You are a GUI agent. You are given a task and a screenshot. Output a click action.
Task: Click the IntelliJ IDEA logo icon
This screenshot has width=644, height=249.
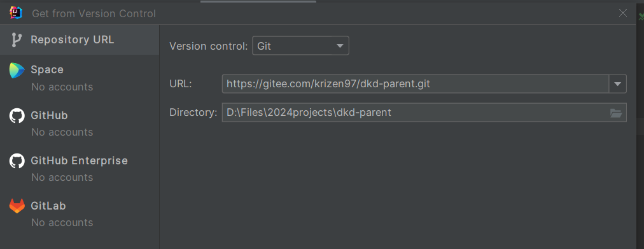click(16, 13)
